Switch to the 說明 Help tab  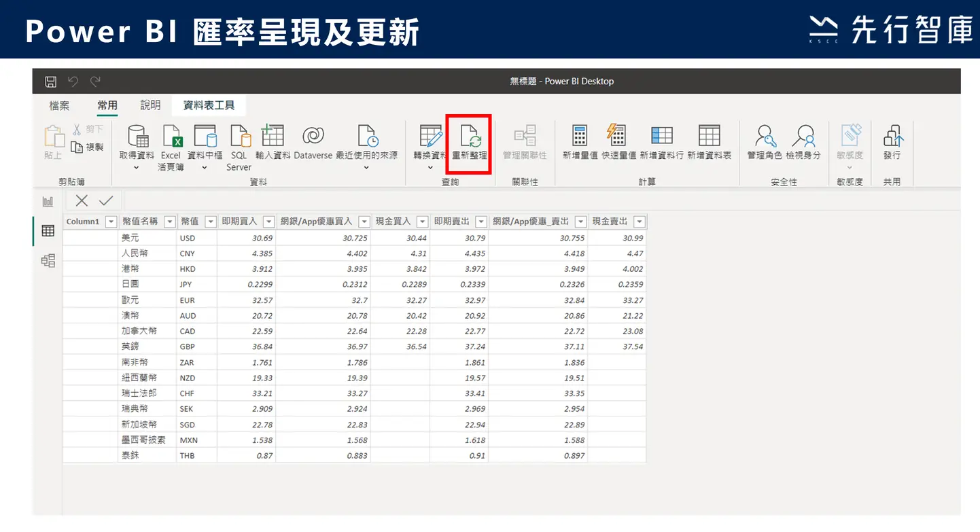[x=150, y=105]
